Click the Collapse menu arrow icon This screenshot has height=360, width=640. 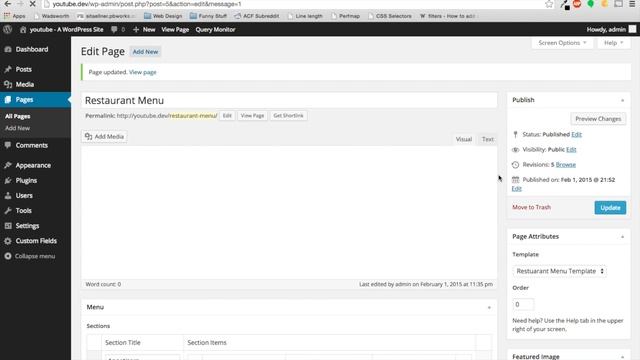click(8, 256)
